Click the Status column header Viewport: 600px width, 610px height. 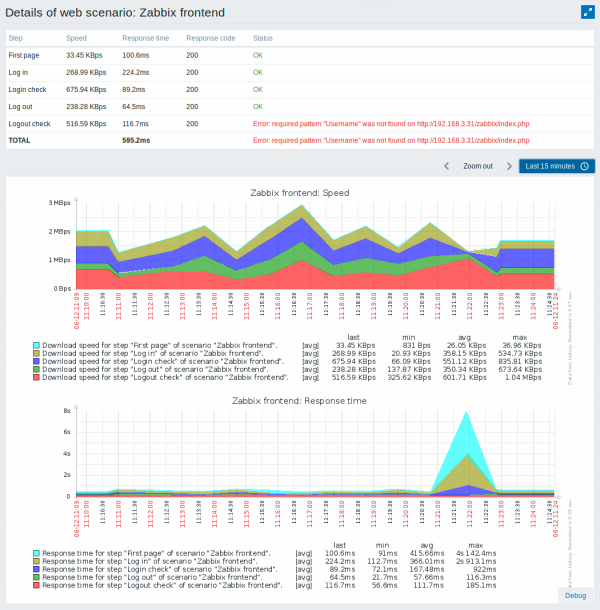[263, 37]
